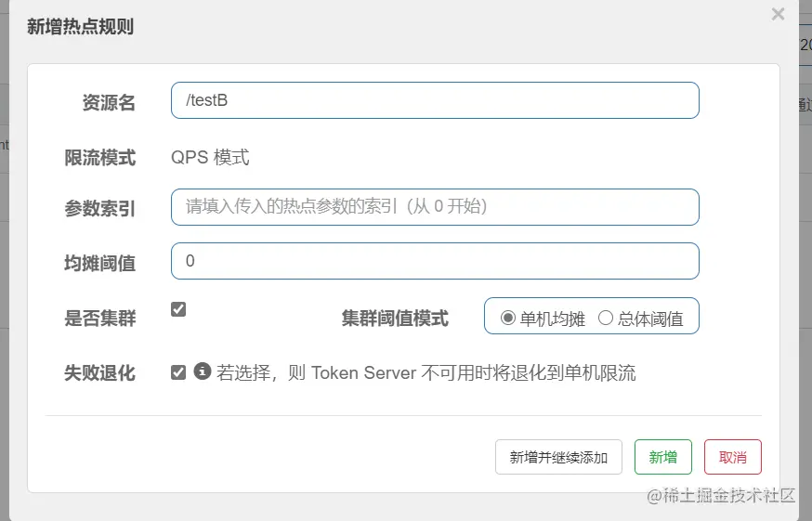Close the 新增热点规则 dialog with the X
Image resolution: width=812 pixels, height=521 pixels.
coord(778,14)
